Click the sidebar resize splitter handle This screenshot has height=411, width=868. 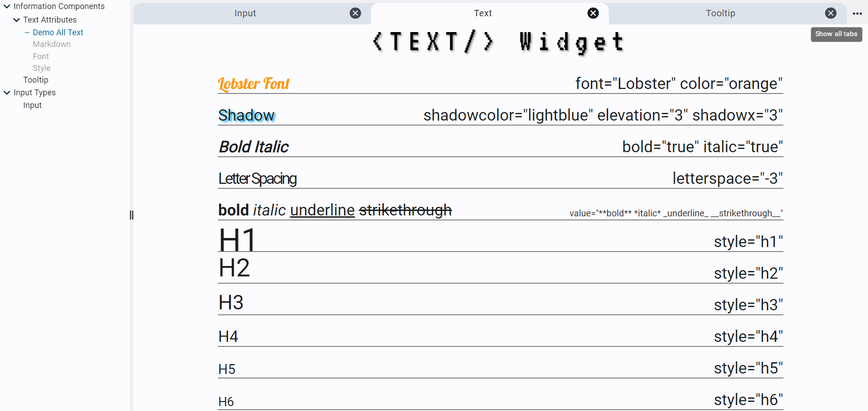tap(132, 215)
